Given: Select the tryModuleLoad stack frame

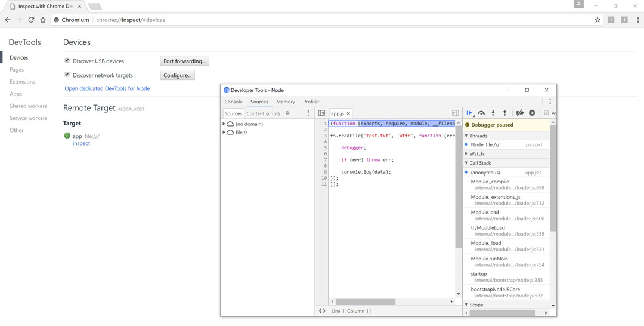Looking at the screenshot, I should (506, 230).
